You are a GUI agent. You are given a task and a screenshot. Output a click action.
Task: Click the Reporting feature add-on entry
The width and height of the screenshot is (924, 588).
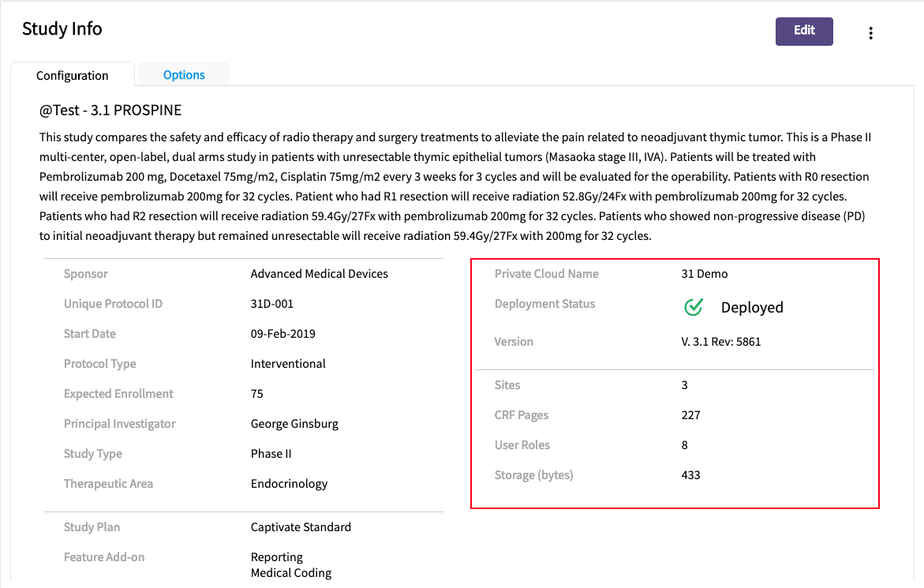276,557
